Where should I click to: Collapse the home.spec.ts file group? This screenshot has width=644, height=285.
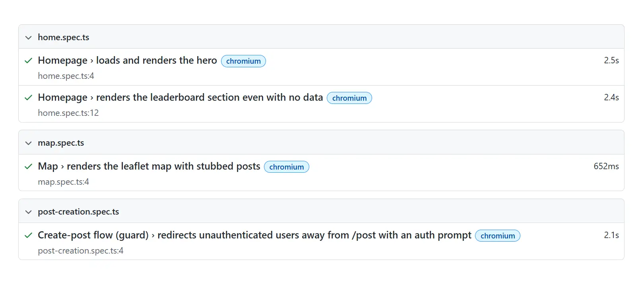(x=28, y=37)
